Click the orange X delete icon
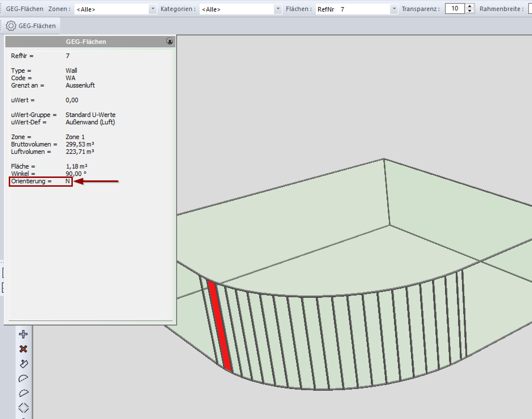532x419 pixels. coord(23,349)
